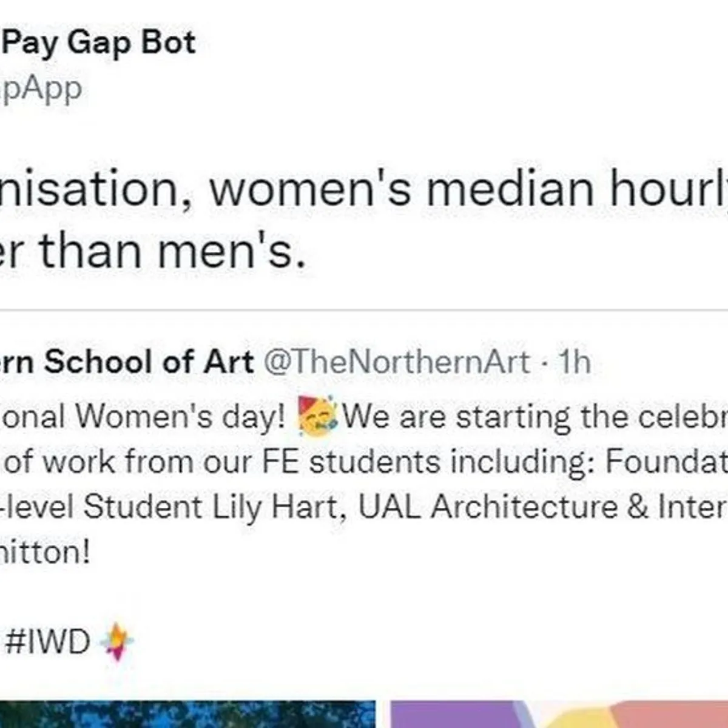Click 'We are starting the celebr' text

click(x=535, y=417)
